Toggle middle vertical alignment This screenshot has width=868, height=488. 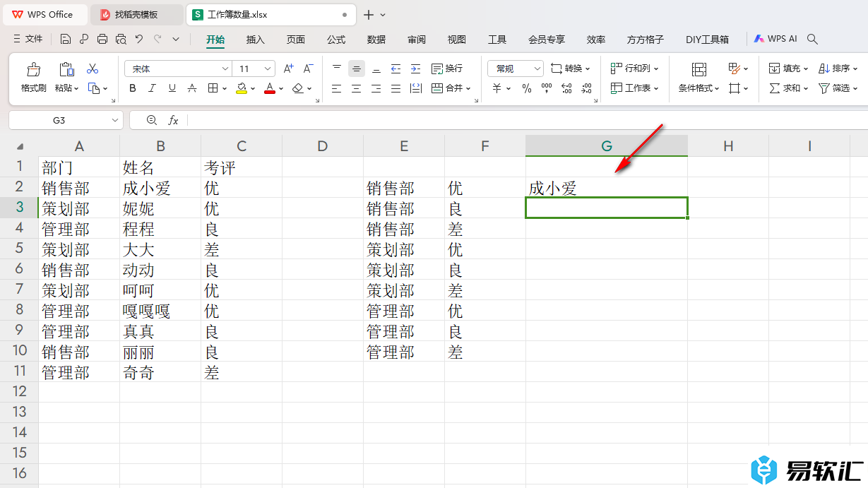click(356, 69)
